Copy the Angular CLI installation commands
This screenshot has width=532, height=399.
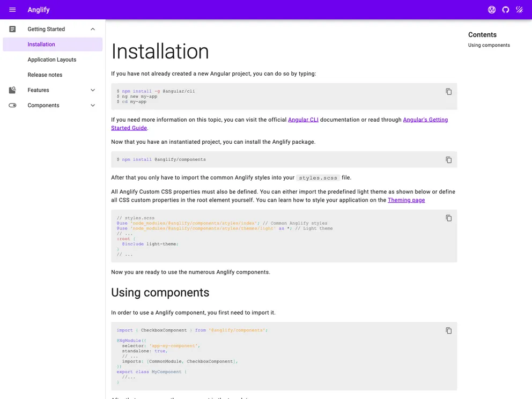point(448,91)
